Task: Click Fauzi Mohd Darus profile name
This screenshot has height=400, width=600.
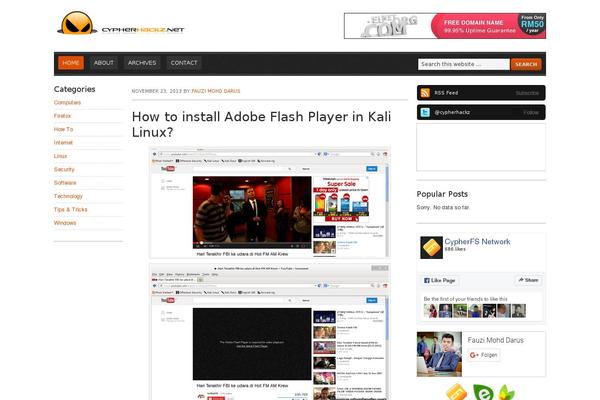Action: tap(496, 340)
